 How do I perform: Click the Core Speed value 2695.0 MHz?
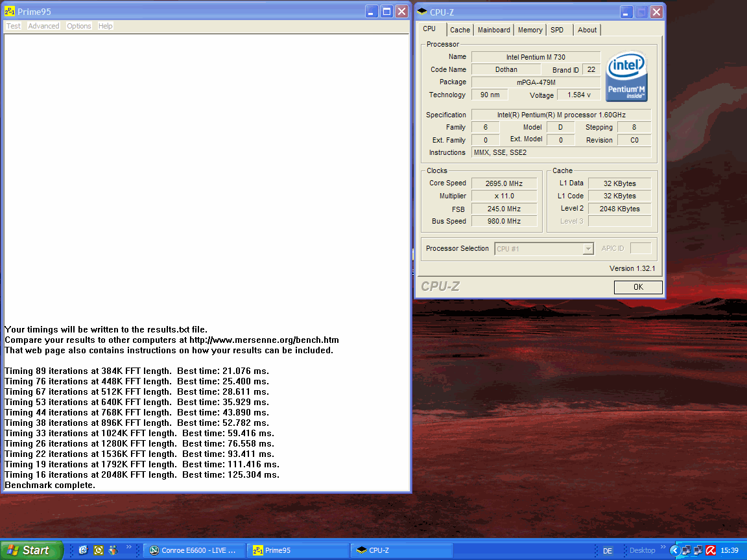[x=504, y=183]
